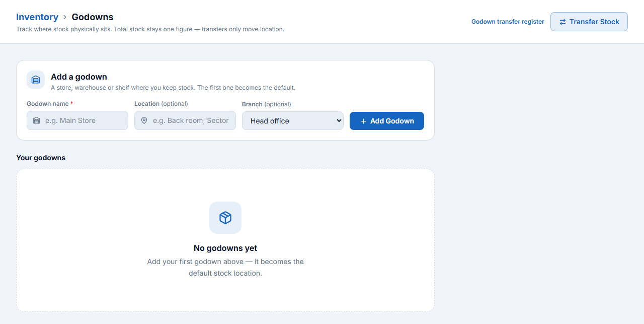Click the location pin icon in Location field
The height and width of the screenshot is (324, 644).
point(144,120)
